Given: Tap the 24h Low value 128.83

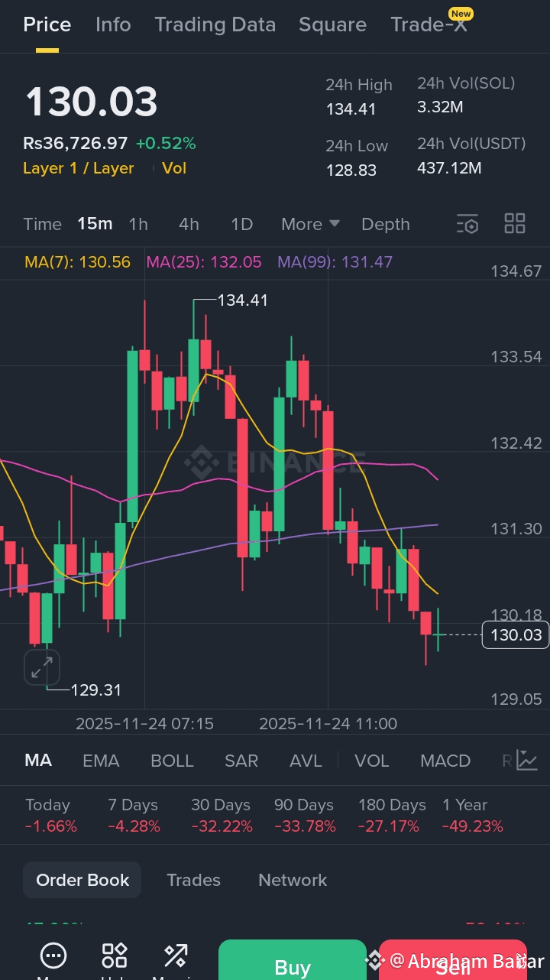Looking at the screenshot, I should pyautogui.click(x=351, y=170).
